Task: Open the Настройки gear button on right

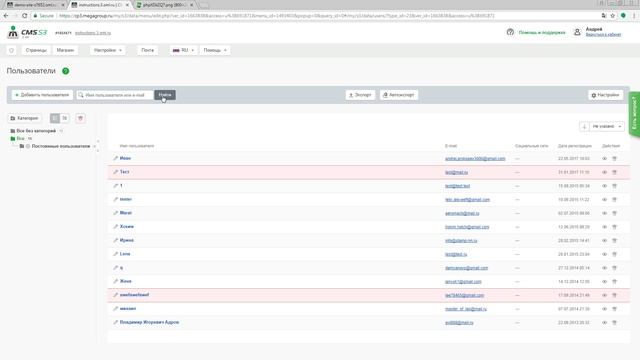Action: pyautogui.click(x=605, y=95)
